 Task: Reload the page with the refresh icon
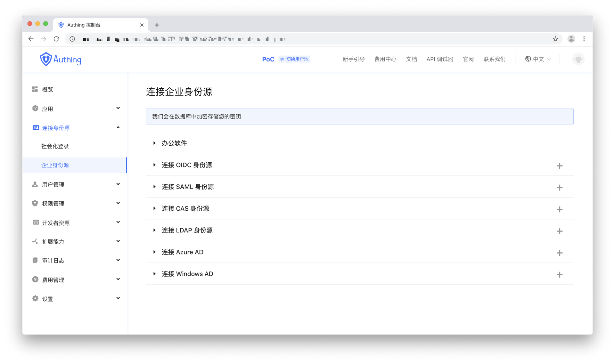click(x=56, y=39)
